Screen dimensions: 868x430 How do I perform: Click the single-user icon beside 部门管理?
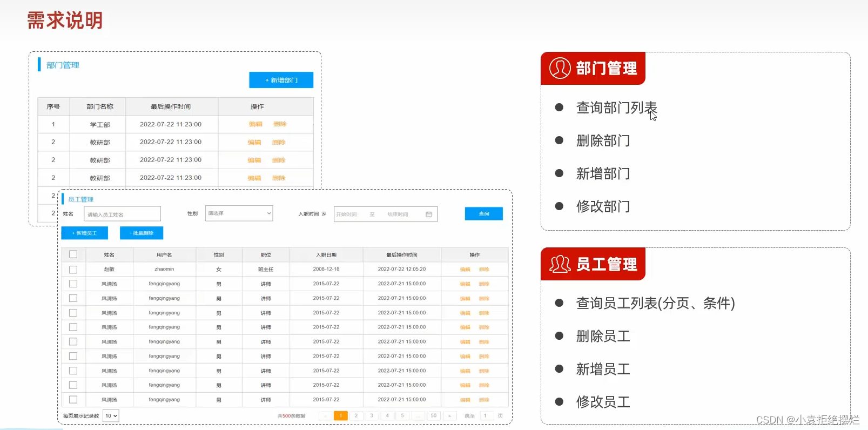pos(560,68)
